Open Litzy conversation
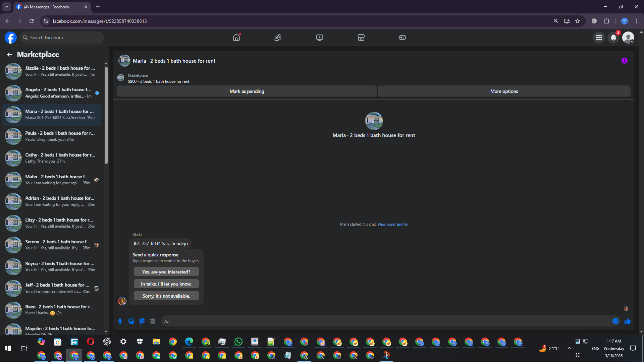 pyautogui.click(x=52, y=223)
